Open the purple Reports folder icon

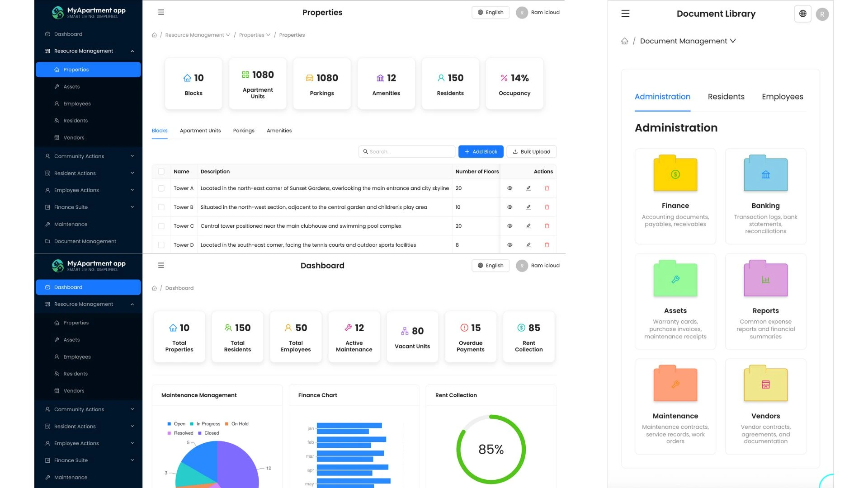(x=766, y=278)
